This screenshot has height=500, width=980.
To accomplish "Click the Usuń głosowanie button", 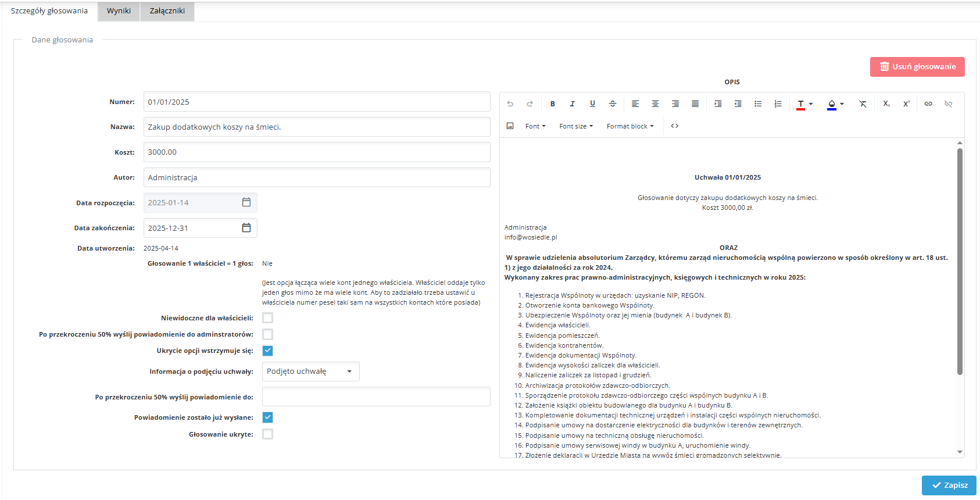I will pyautogui.click(x=917, y=67).
